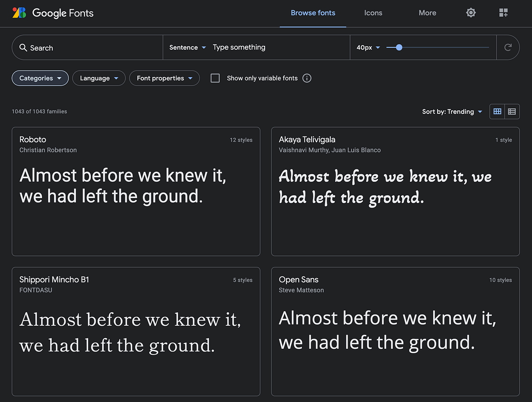Expand the Font properties filter
Image resolution: width=532 pixels, height=402 pixels.
pos(164,78)
